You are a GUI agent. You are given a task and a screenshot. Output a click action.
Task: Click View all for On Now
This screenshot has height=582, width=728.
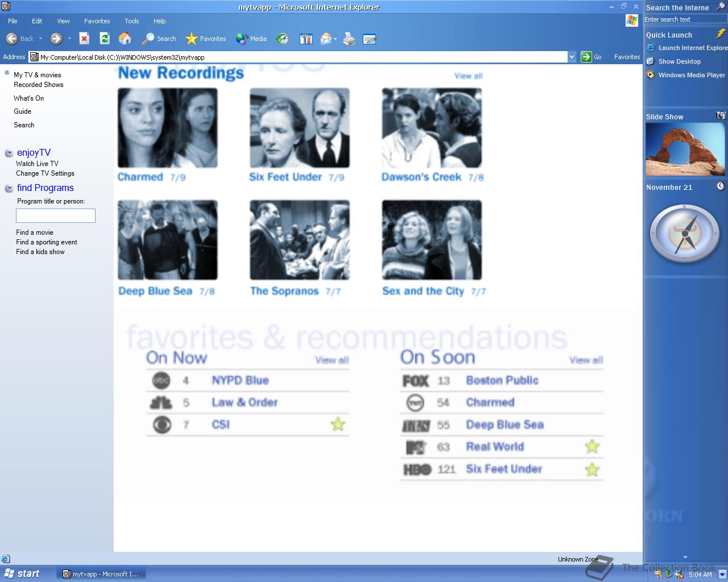pyautogui.click(x=332, y=360)
